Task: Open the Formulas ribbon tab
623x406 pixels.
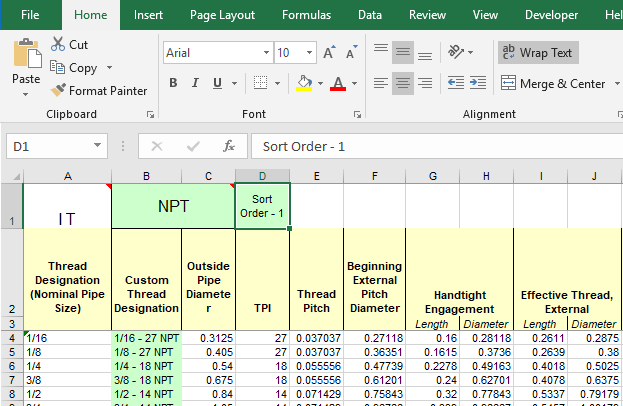Action: coord(306,15)
